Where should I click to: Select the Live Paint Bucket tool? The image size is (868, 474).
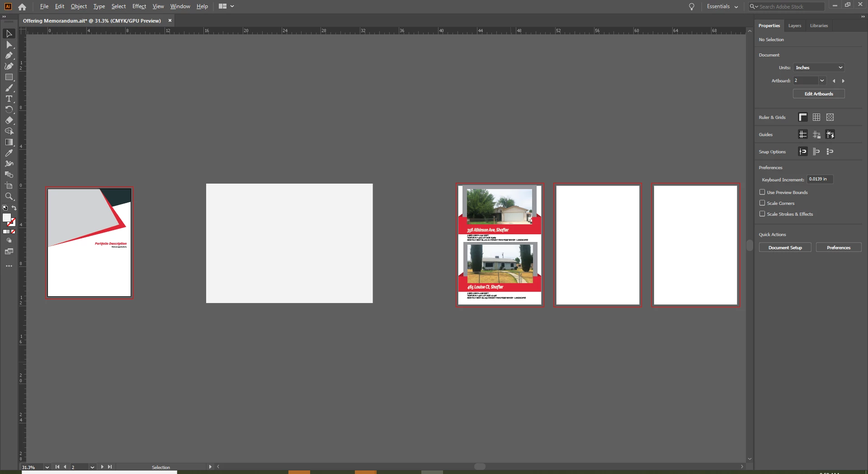pos(9,175)
